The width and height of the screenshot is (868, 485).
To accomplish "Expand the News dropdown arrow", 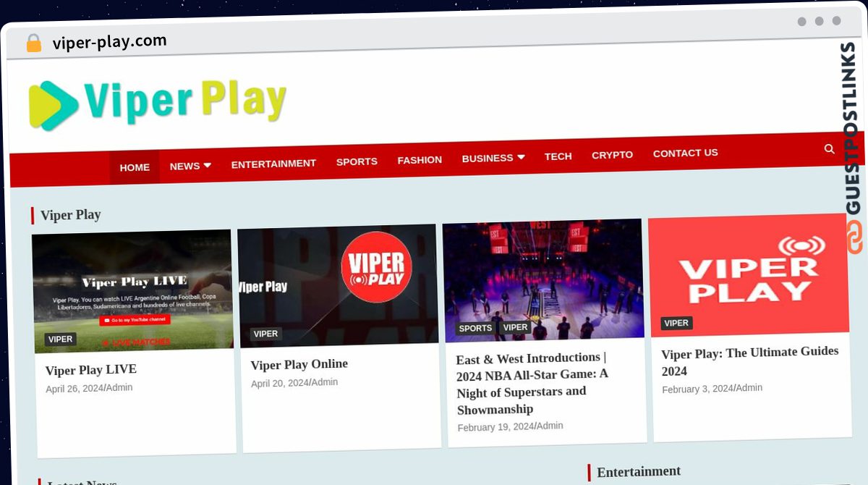I will (207, 166).
